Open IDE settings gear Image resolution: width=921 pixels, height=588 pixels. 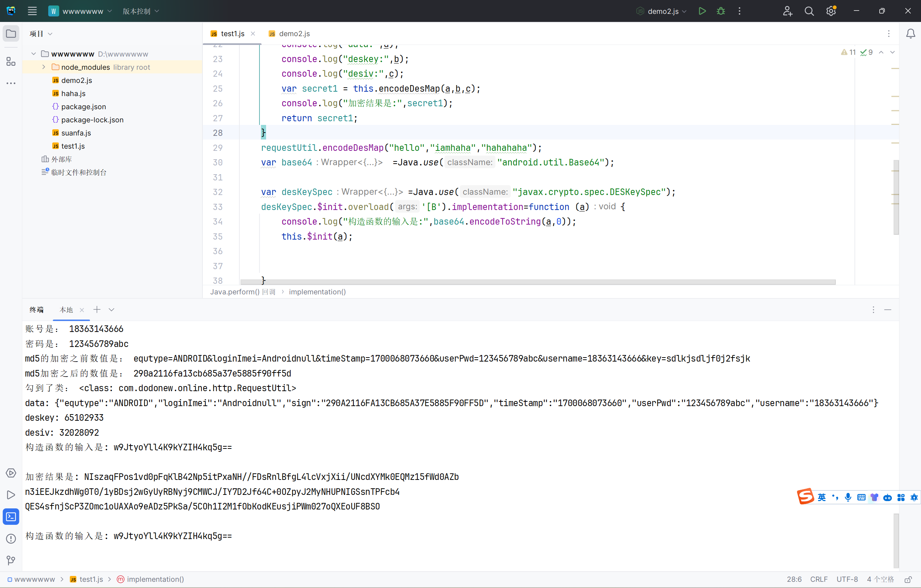click(831, 11)
